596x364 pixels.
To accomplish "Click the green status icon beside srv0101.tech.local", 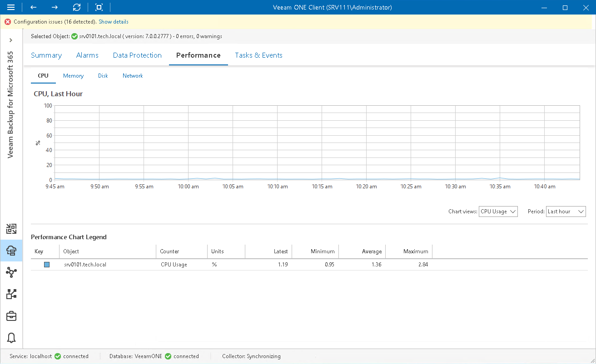I will tap(74, 36).
